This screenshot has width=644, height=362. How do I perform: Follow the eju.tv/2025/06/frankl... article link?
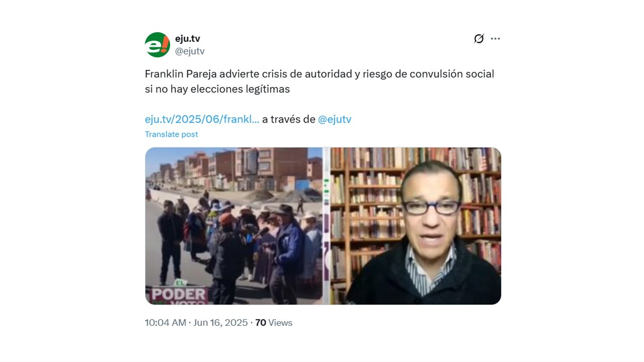202,119
